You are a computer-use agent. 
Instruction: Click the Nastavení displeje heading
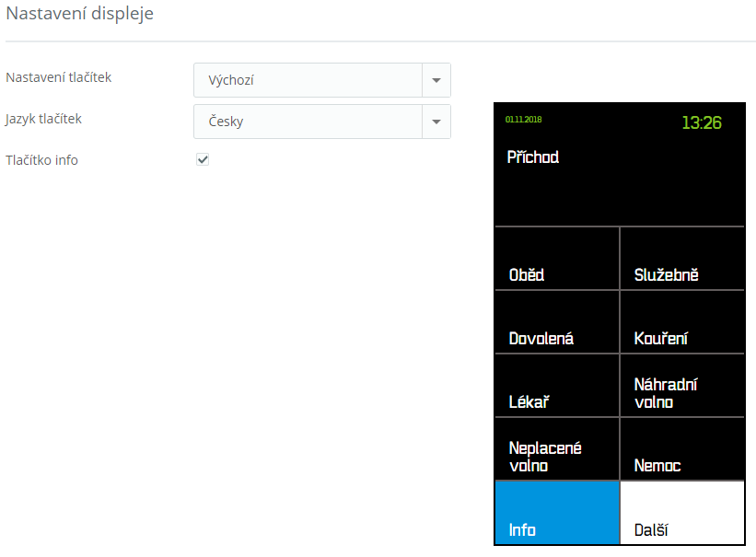click(x=80, y=14)
